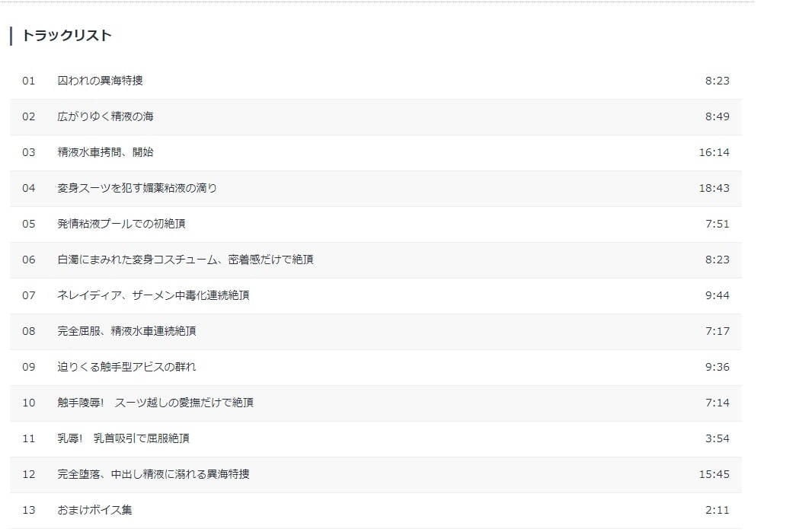Click the track 10 row
Screen dimensions: 812x532
pyautogui.click(x=155, y=403)
